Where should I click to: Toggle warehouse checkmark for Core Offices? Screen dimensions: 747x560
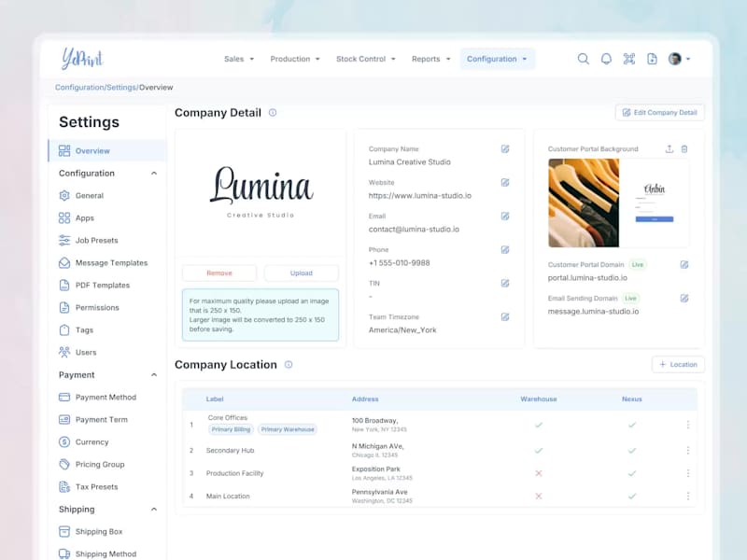tap(538, 424)
